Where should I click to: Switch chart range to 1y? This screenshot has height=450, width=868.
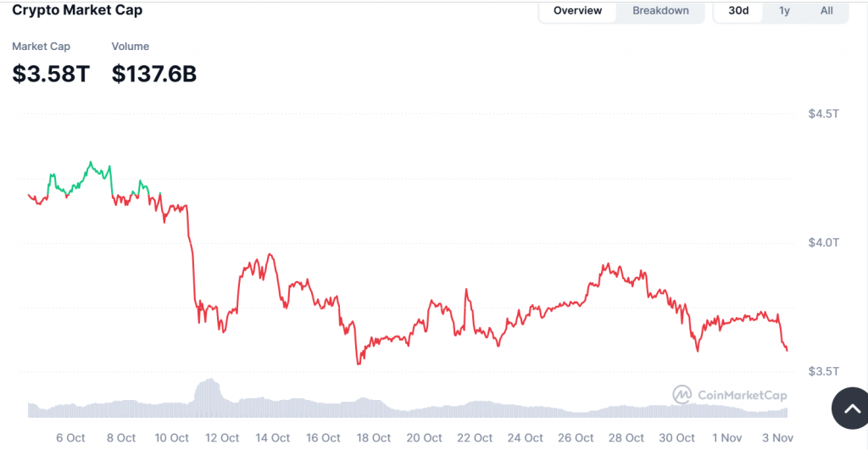pos(784,11)
